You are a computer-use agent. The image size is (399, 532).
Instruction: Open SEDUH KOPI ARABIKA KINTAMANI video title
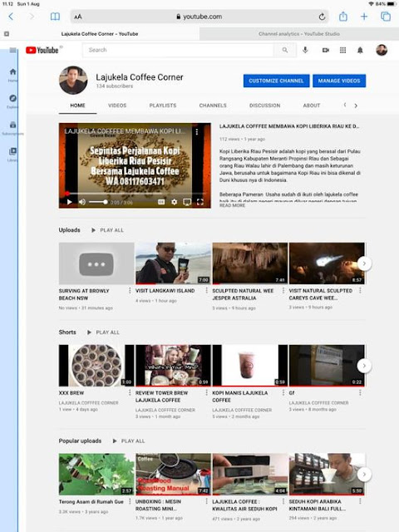318,505
